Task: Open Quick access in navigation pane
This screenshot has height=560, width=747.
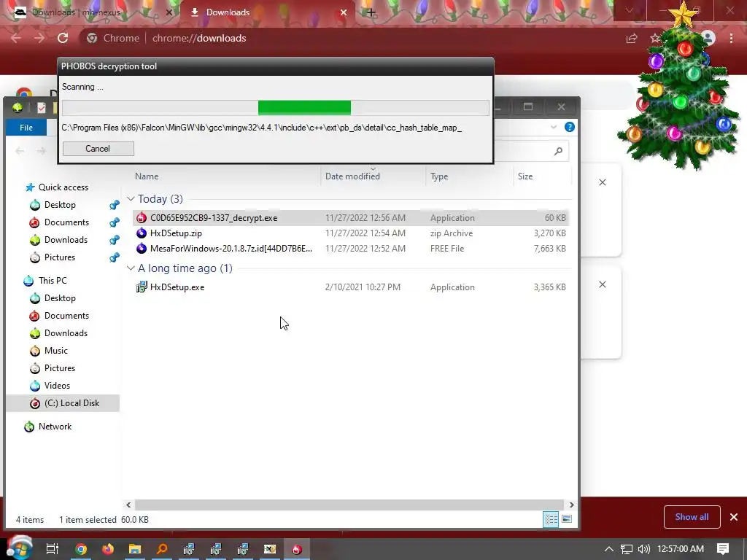Action: pyautogui.click(x=63, y=187)
